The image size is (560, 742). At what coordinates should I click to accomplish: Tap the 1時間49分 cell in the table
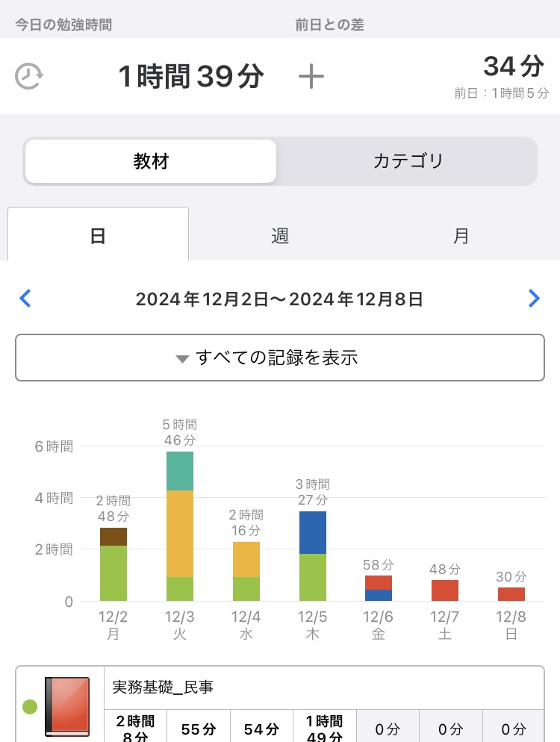[324, 729]
